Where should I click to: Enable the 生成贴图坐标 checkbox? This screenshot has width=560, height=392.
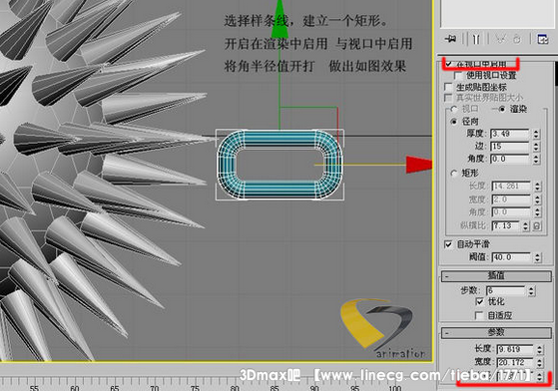448,87
